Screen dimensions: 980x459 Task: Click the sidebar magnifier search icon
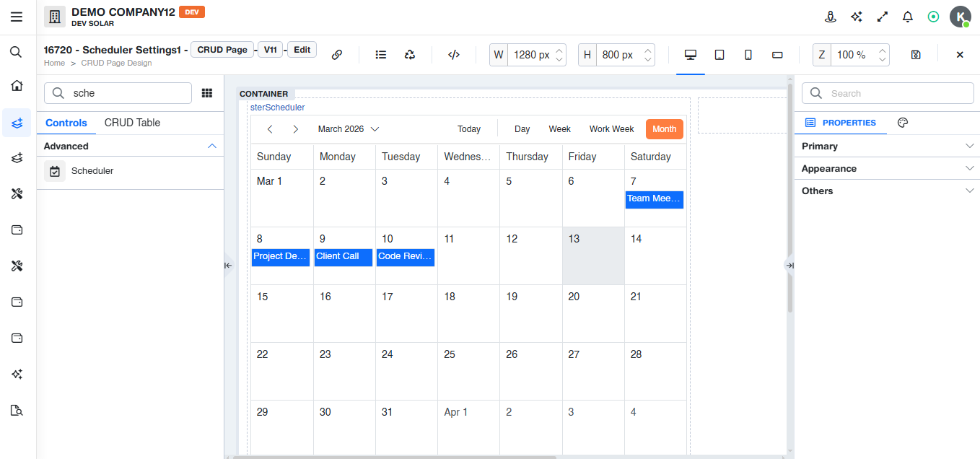pyautogui.click(x=16, y=52)
